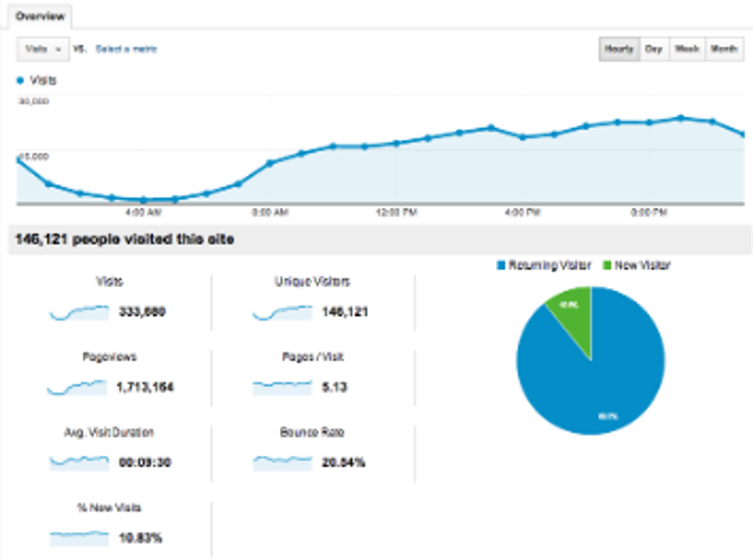Switch chart to Day view
753x560 pixels.
click(x=654, y=49)
